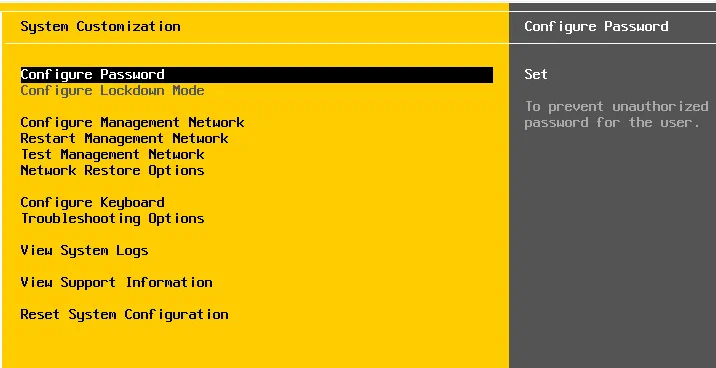
Task: Open Troubleshooting Options
Action: click(x=112, y=218)
